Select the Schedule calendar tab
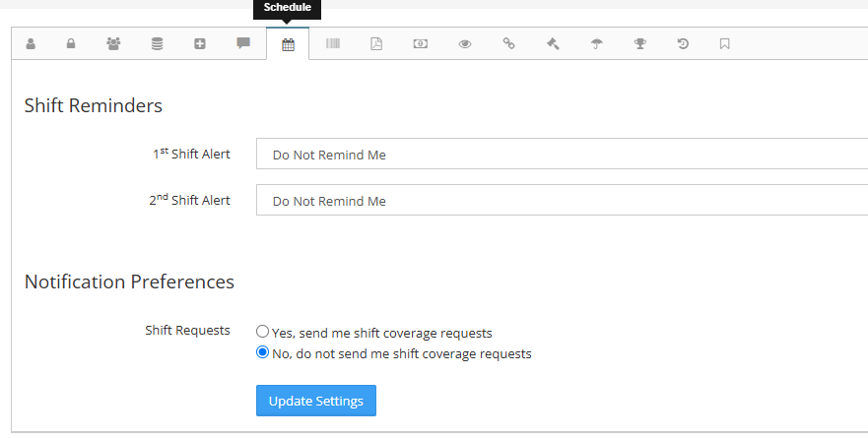This screenshot has height=438, width=868. pyautogui.click(x=288, y=44)
